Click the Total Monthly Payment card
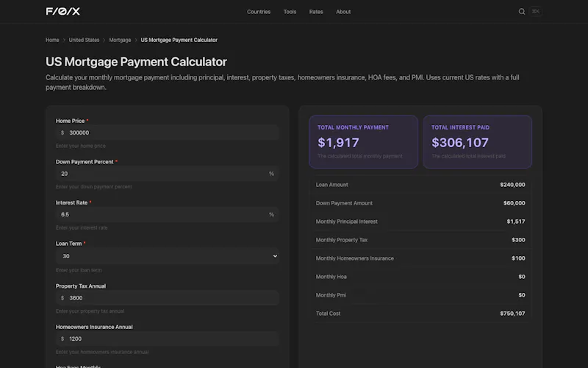 pos(363,142)
